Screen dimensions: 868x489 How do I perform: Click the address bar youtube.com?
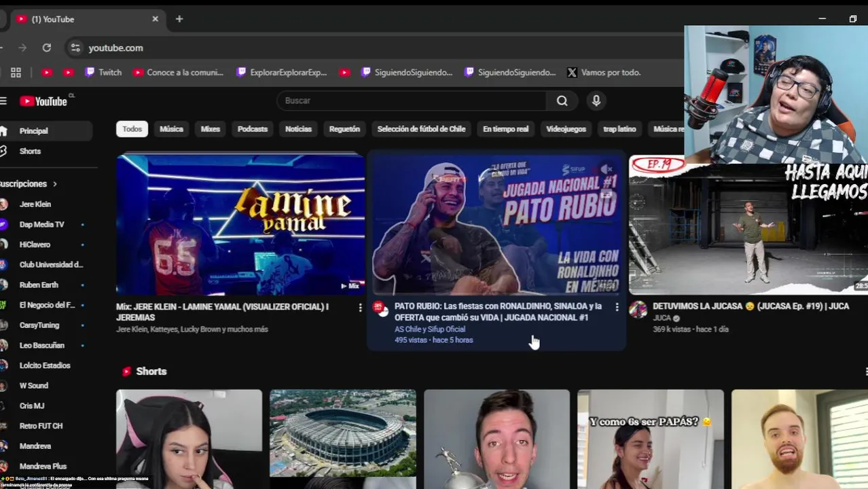(x=115, y=48)
